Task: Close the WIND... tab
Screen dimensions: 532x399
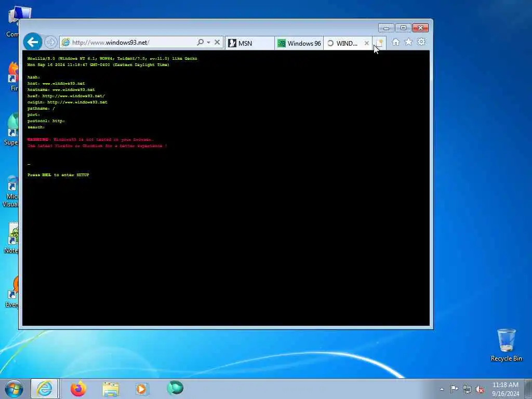Action: click(x=366, y=43)
